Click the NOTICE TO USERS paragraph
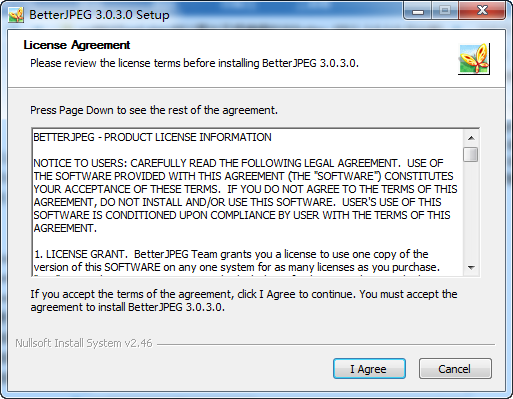 tap(245, 195)
